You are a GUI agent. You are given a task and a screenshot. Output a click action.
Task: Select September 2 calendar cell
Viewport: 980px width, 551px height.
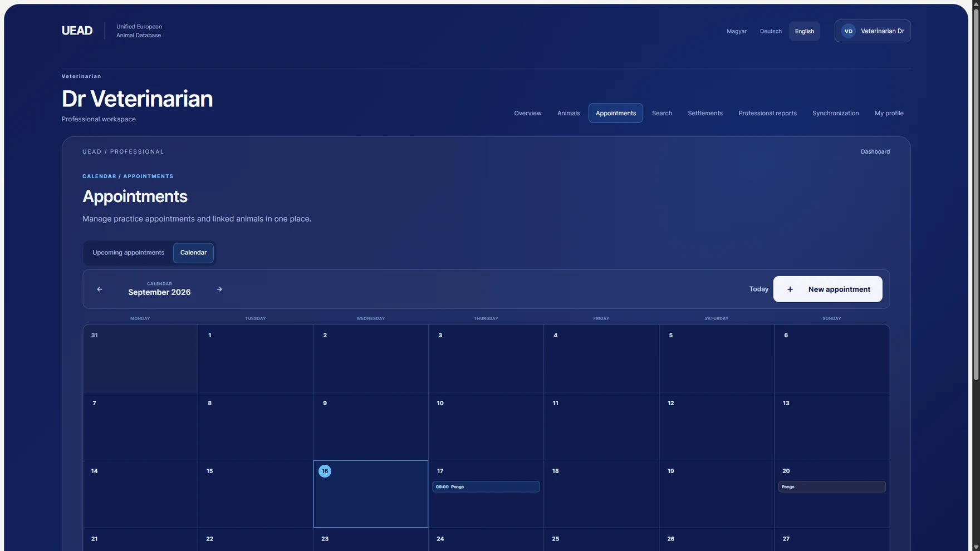pos(370,358)
